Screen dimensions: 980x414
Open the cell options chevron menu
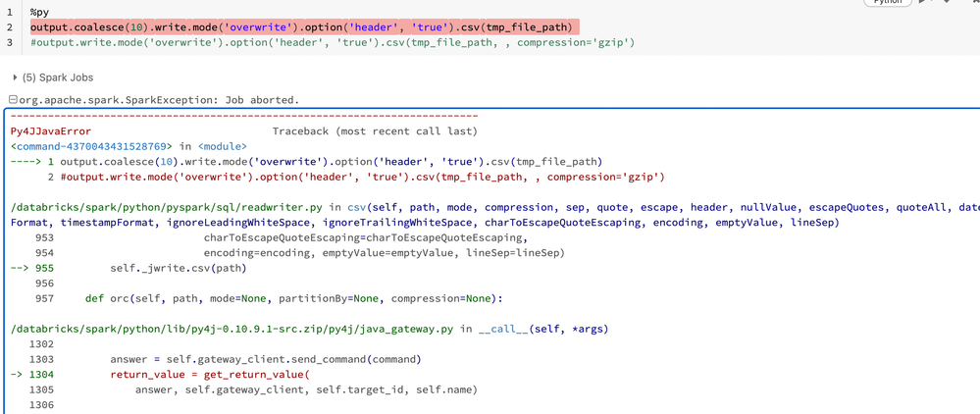pos(946,3)
